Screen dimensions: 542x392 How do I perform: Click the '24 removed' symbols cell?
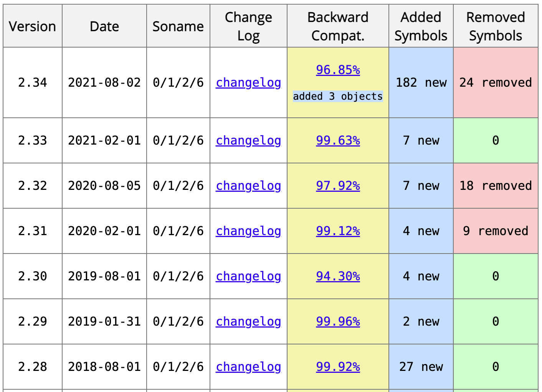click(496, 82)
